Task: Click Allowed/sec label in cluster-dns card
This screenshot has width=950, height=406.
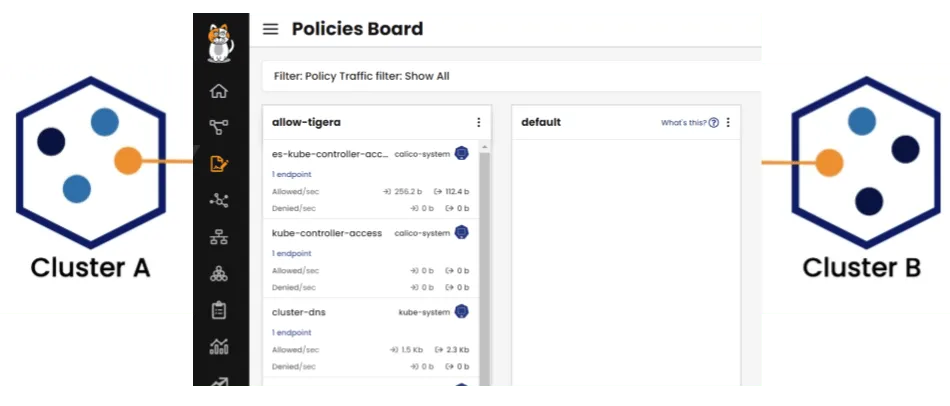Action: pyautogui.click(x=296, y=350)
